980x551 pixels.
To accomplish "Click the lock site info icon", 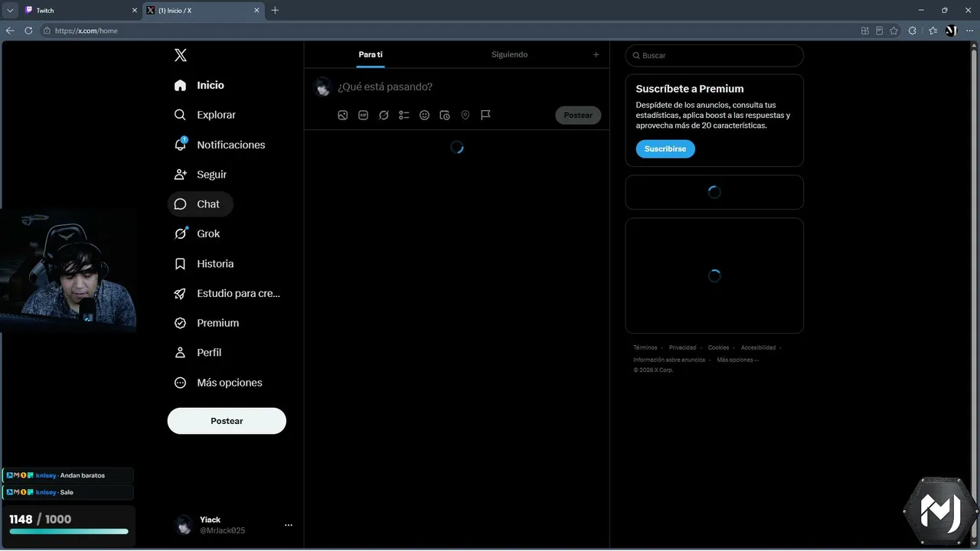I will pos(47,31).
